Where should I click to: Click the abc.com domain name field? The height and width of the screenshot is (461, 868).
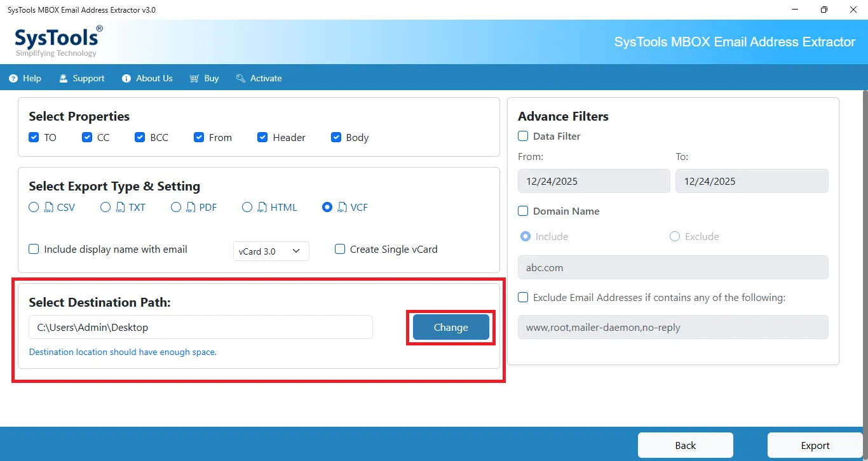673,267
